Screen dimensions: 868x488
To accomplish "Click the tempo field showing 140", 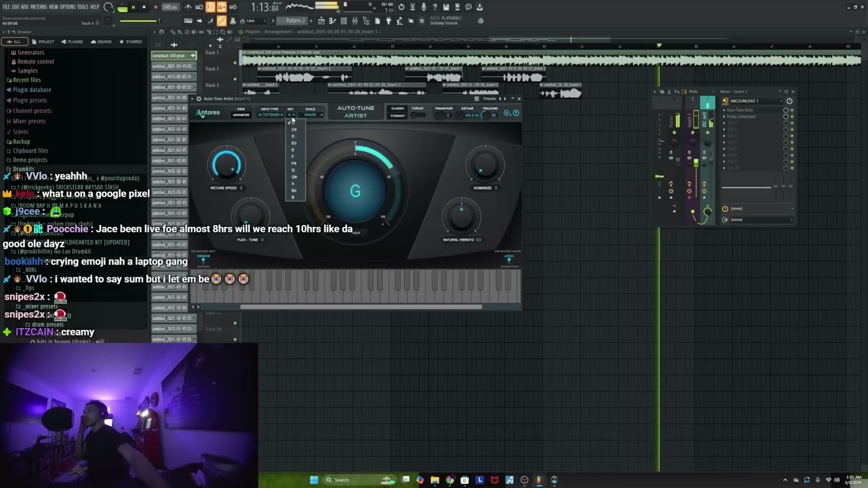I will (x=170, y=7).
